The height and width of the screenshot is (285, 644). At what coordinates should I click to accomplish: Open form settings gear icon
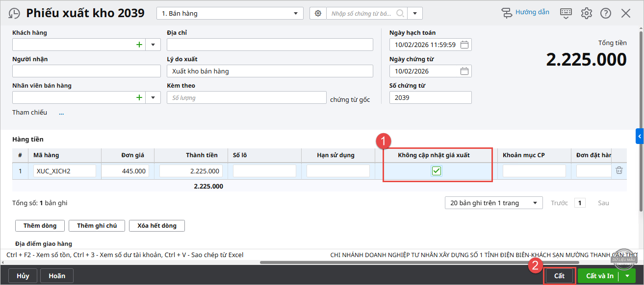pyautogui.click(x=586, y=13)
